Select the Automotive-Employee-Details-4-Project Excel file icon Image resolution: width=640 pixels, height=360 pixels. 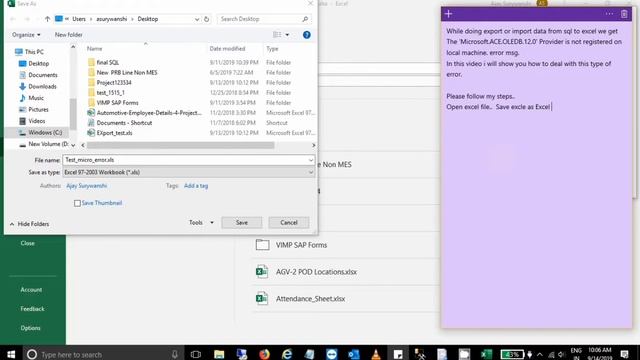tap(91, 113)
